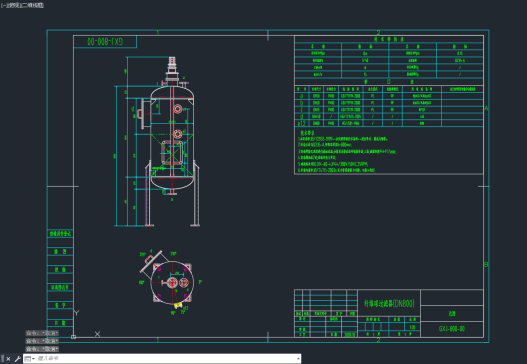Select the mirrored GXJ-800-00 label box

[x=105, y=42]
